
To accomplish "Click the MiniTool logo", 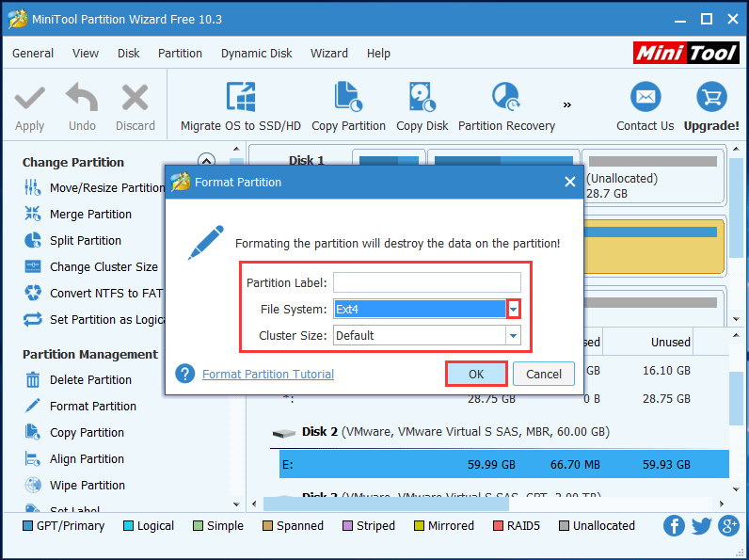I will point(686,53).
